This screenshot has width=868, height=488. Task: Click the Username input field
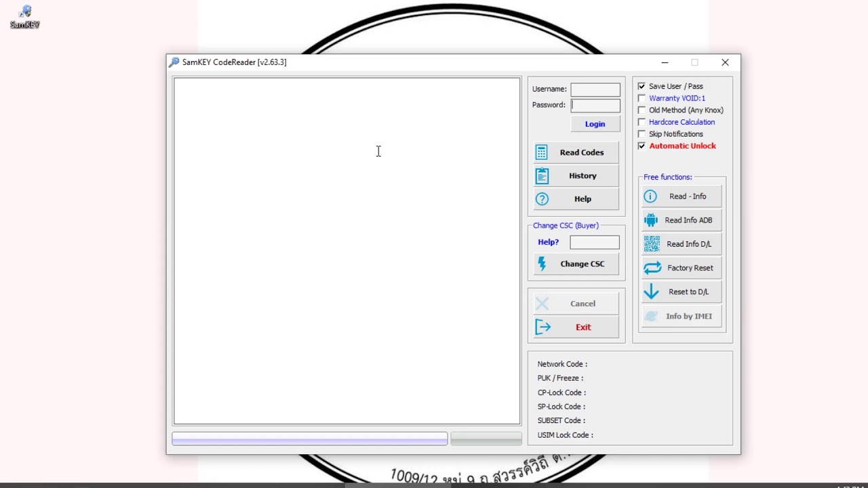595,89
